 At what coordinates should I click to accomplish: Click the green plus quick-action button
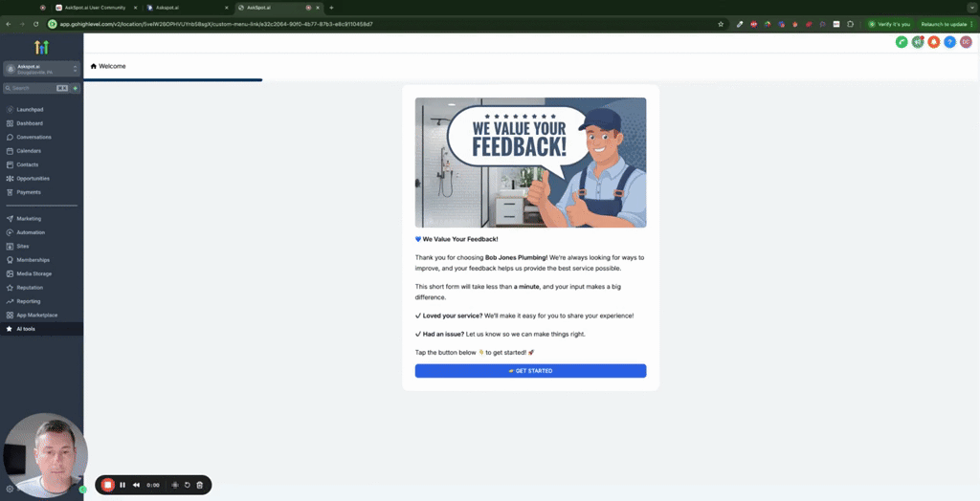(75, 88)
